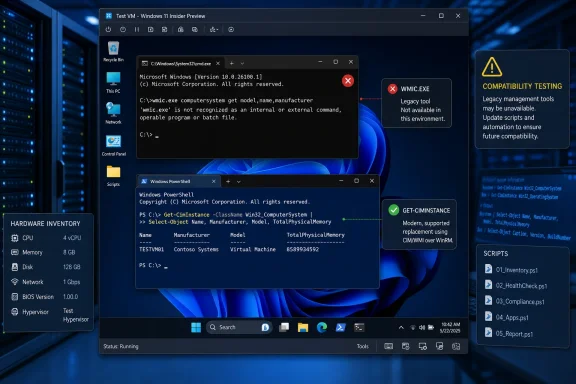Click the warning triangle in Compatibility Testing
This screenshot has width=576, height=384.
492,67
